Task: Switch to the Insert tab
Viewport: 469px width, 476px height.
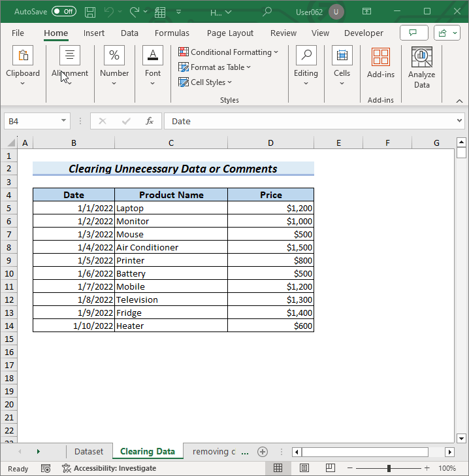Action: click(x=94, y=33)
